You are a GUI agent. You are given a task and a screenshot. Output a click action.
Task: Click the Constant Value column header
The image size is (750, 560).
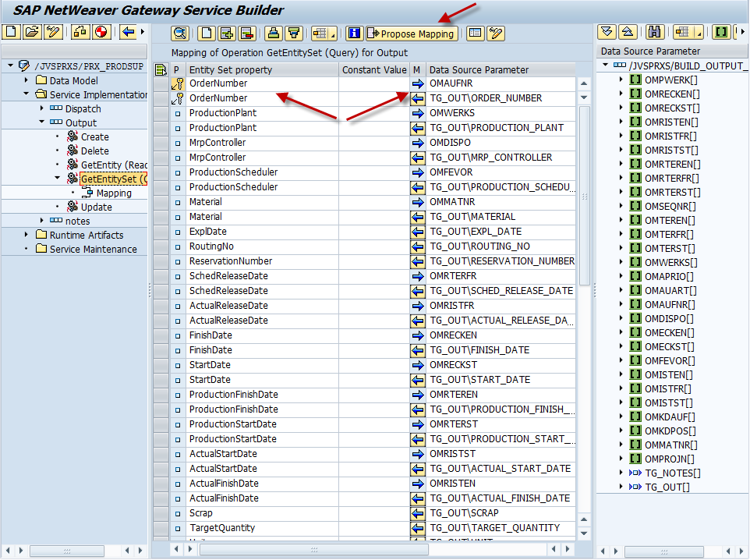point(374,70)
